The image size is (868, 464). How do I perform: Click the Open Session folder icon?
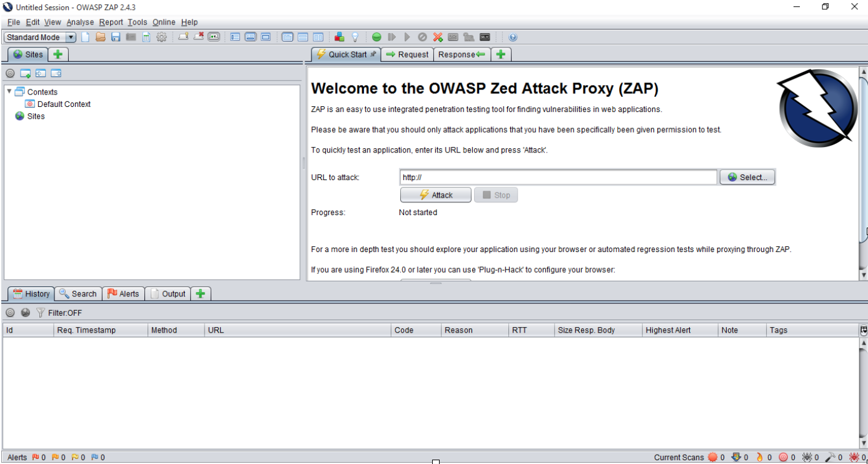(x=100, y=38)
